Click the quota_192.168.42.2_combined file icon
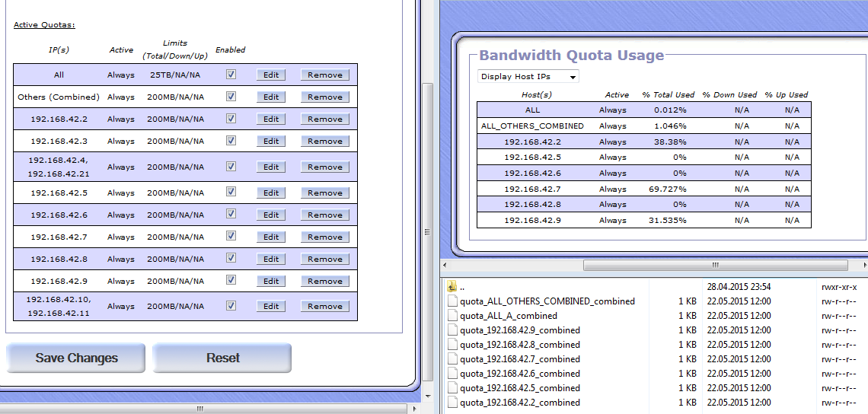Screen dimensions: 868x414 [452, 403]
